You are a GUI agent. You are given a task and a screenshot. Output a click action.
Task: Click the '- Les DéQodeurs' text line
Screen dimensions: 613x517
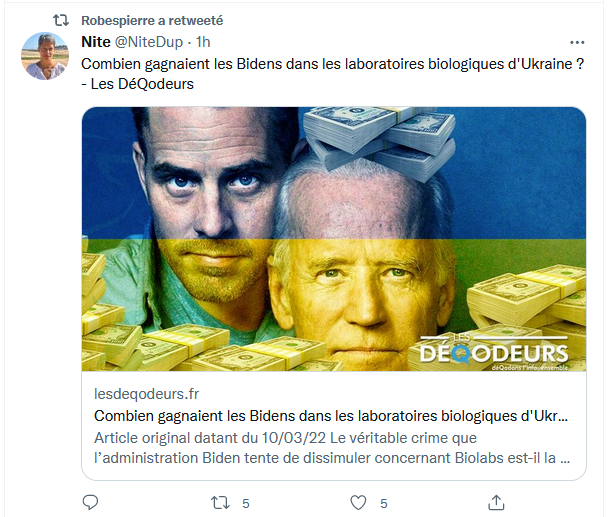pos(138,84)
